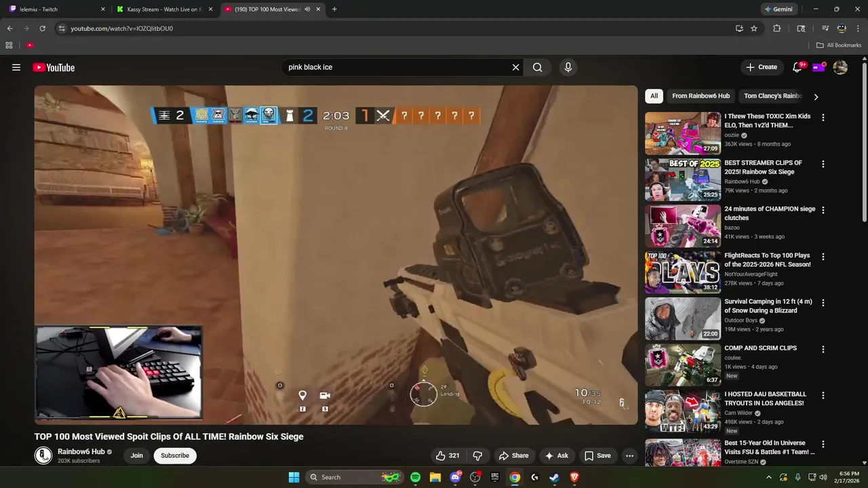The height and width of the screenshot is (488, 868).
Task: Subscribe to Rainbow6 Hub
Action: 175,455
